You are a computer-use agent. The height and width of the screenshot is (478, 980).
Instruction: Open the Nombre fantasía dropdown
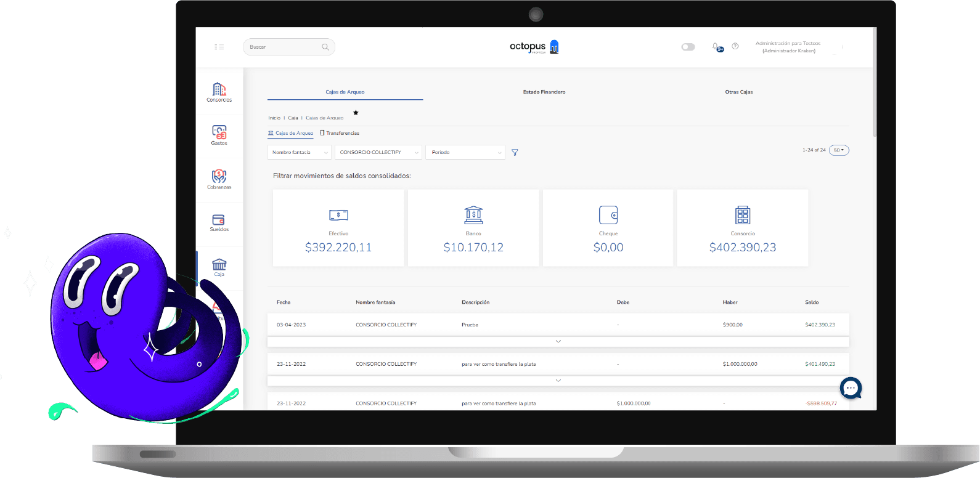[x=300, y=152]
